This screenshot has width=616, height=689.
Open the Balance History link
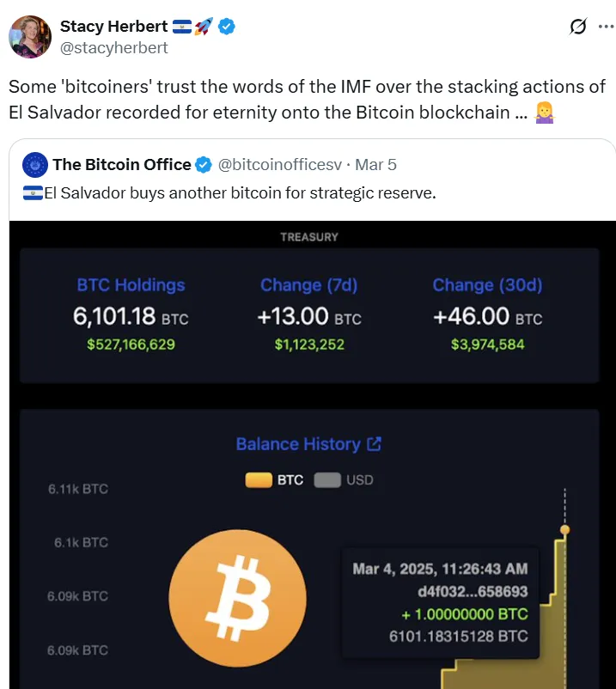coord(297,444)
